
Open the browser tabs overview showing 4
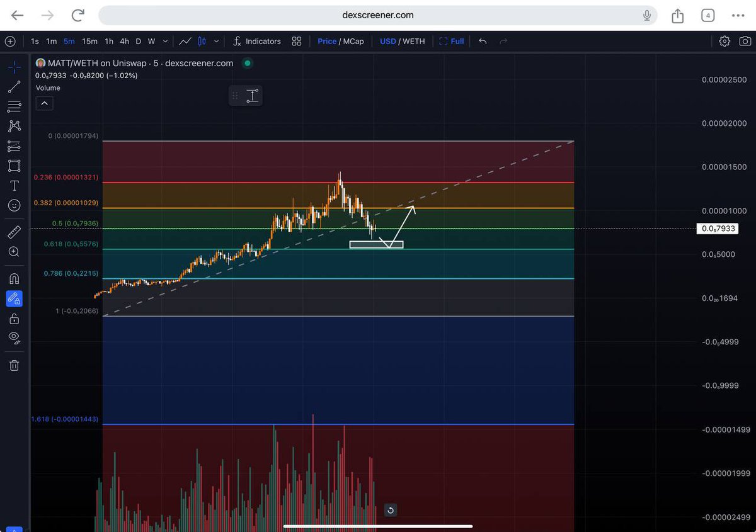click(x=707, y=15)
